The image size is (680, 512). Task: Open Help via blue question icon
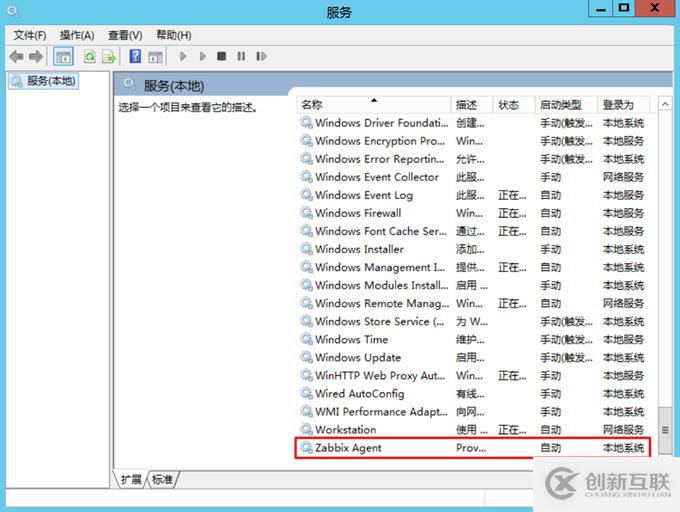pyautogui.click(x=135, y=56)
